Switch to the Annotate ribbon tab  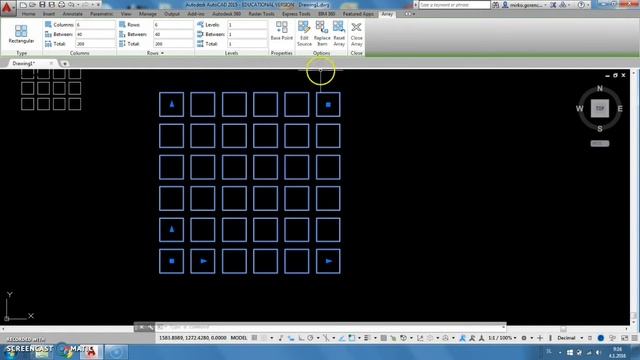click(x=72, y=14)
